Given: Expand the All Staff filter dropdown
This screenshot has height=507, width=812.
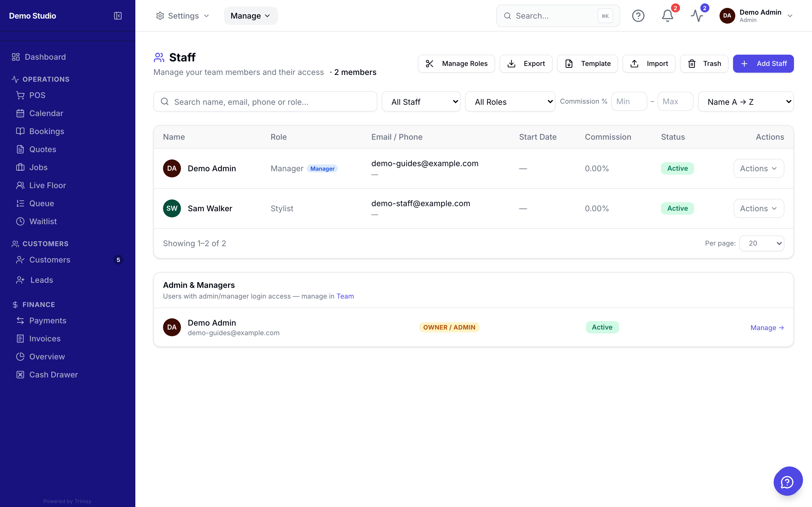Looking at the screenshot, I should pyautogui.click(x=421, y=102).
